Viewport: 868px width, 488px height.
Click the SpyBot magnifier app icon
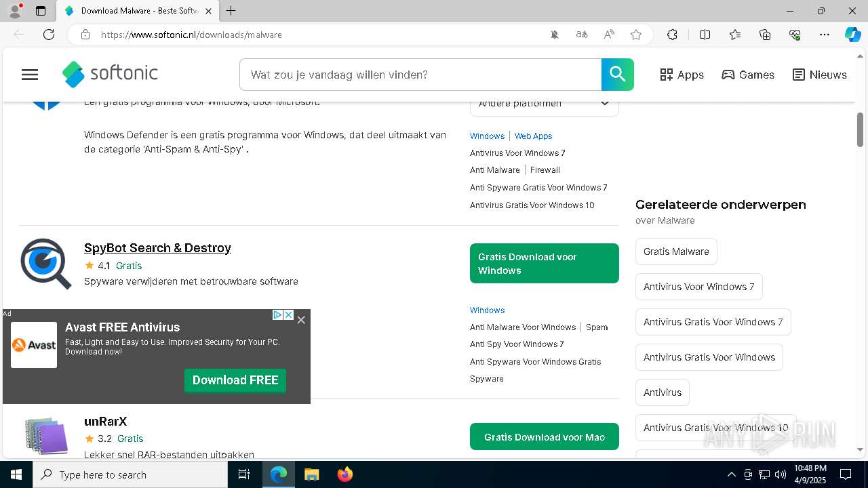tap(46, 264)
